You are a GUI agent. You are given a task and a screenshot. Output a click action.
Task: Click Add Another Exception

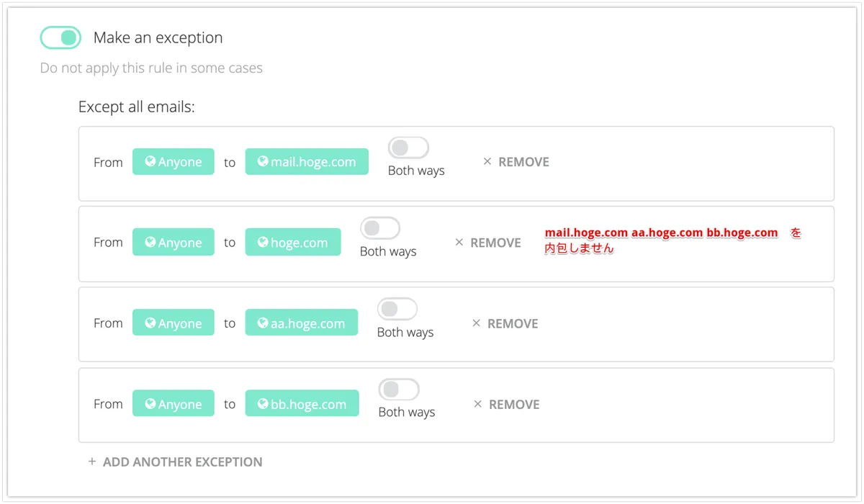[x=175, y=462]
